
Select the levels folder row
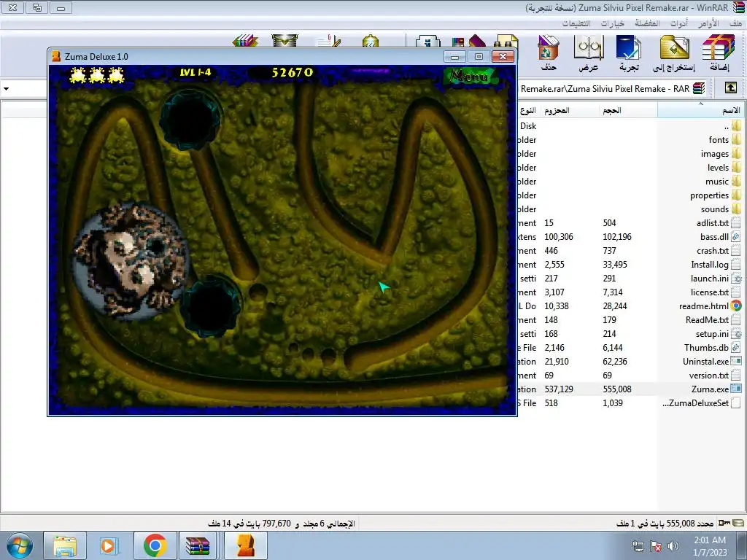631,167
